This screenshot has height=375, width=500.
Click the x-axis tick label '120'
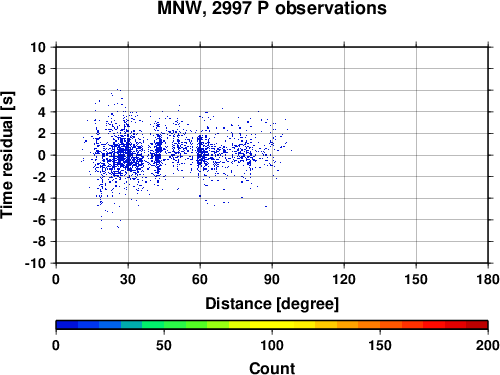tap(344, 279)
